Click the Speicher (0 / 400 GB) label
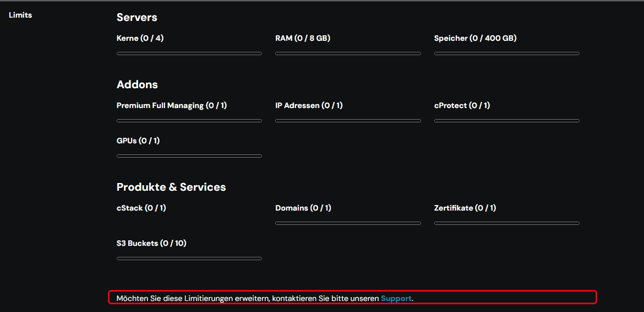This screenshot has width=644, height=312. click(x=475, y=38)
